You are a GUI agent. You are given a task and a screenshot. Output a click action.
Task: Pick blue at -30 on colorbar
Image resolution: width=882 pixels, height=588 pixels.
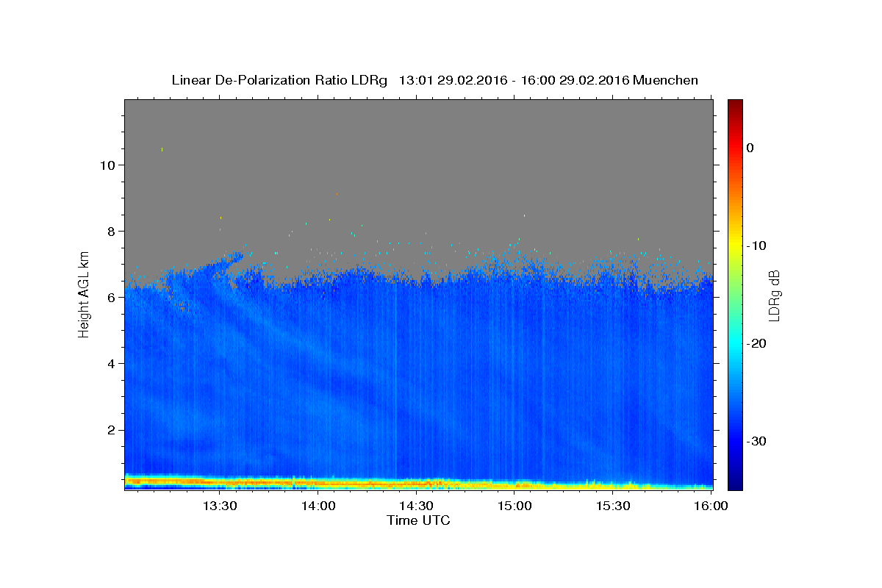(735, 441)
